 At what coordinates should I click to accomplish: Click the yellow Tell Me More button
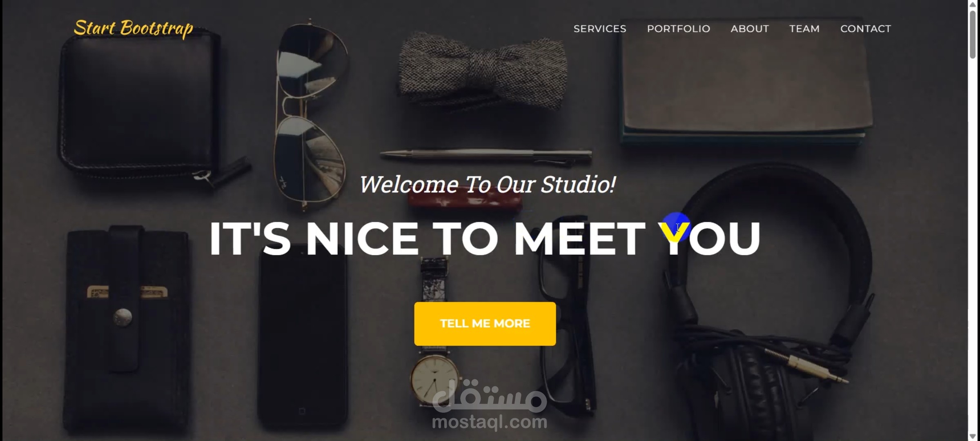click(485, 324)
